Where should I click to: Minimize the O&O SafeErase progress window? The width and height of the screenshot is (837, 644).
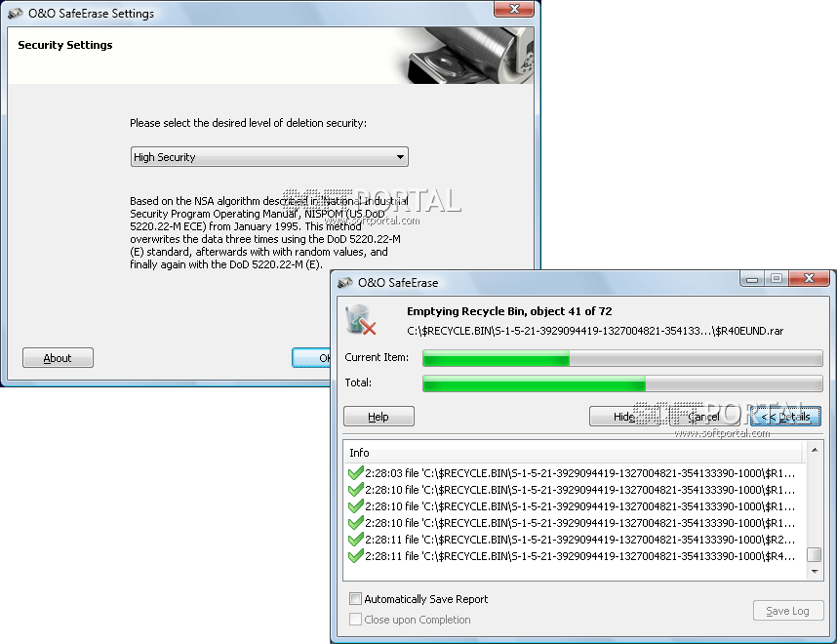(x=752, y=279)
